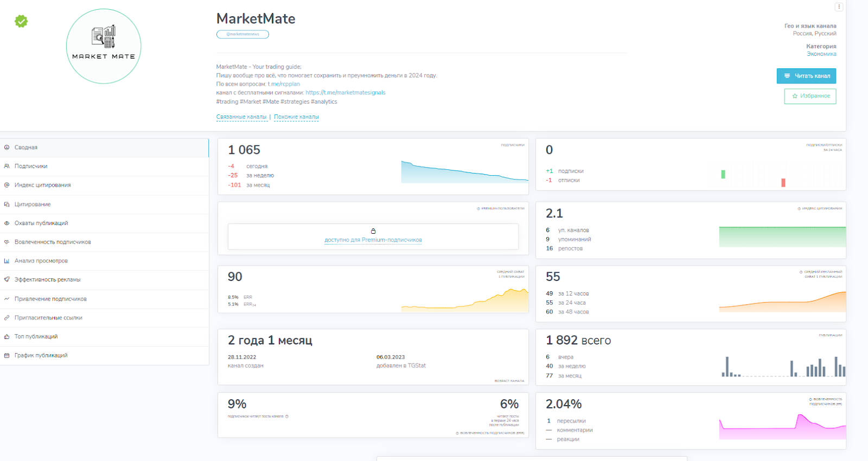The height and width of the screenshot is (461, 868).
Task: Click the Вовлеченность подписчиков icon
Action: point(7,242)
